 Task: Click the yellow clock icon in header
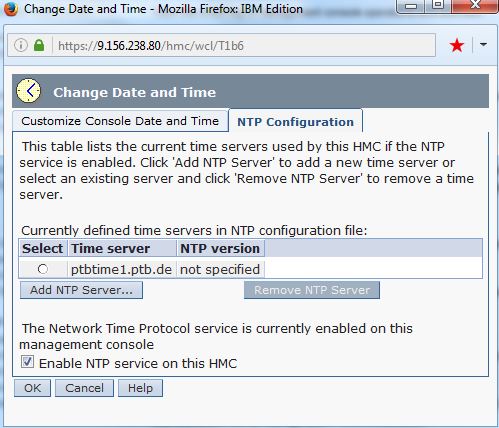(x=29, y=91)
